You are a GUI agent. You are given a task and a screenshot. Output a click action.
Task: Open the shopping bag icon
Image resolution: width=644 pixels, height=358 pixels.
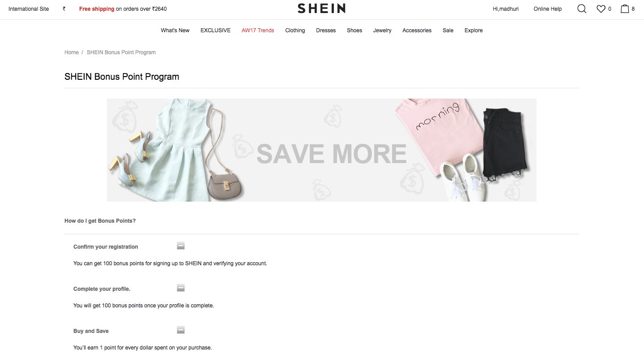(x=625, y=9)
